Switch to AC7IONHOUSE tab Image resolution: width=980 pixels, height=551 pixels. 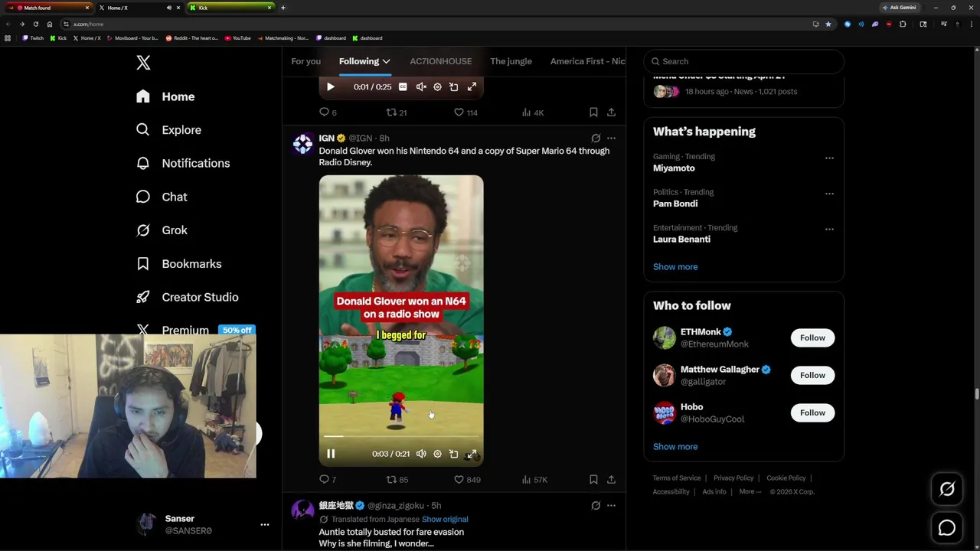tap(441, 61)
